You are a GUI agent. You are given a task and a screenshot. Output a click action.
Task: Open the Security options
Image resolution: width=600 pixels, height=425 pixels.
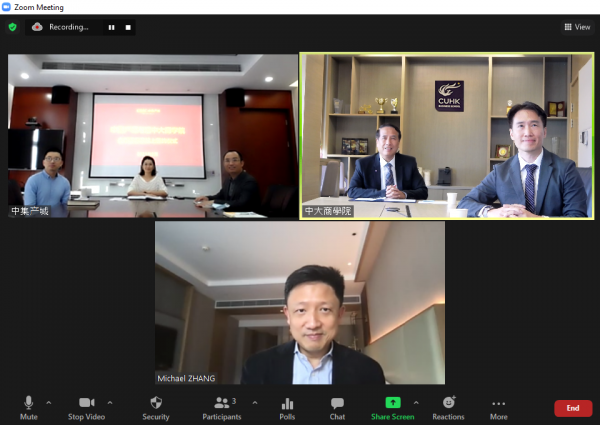[155, 405]
